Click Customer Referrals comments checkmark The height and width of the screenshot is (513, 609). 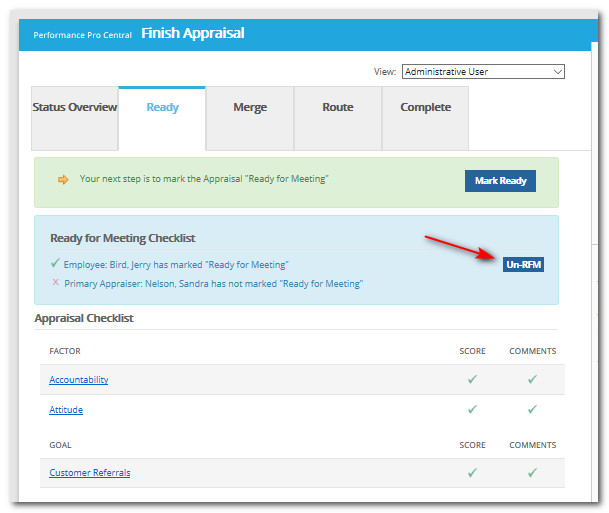coord(532,473)
